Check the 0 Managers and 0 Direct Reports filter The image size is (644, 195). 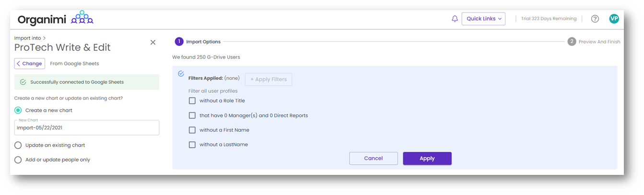point(192,115)
